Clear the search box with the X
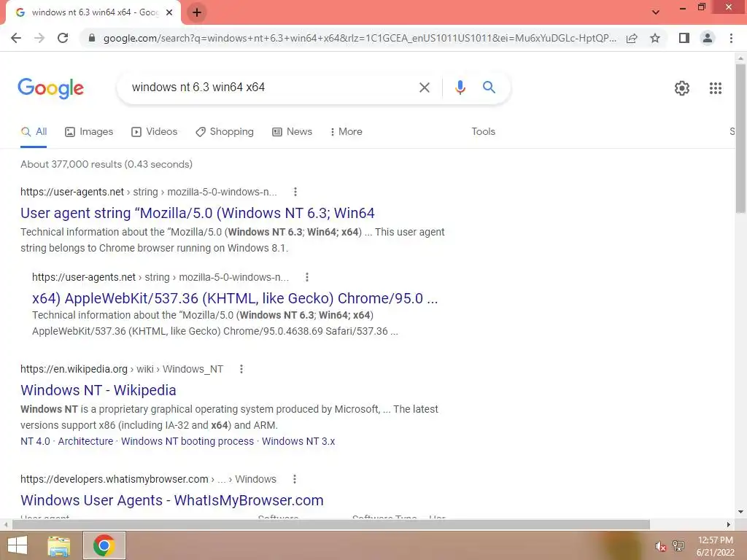 pos(424,87)
